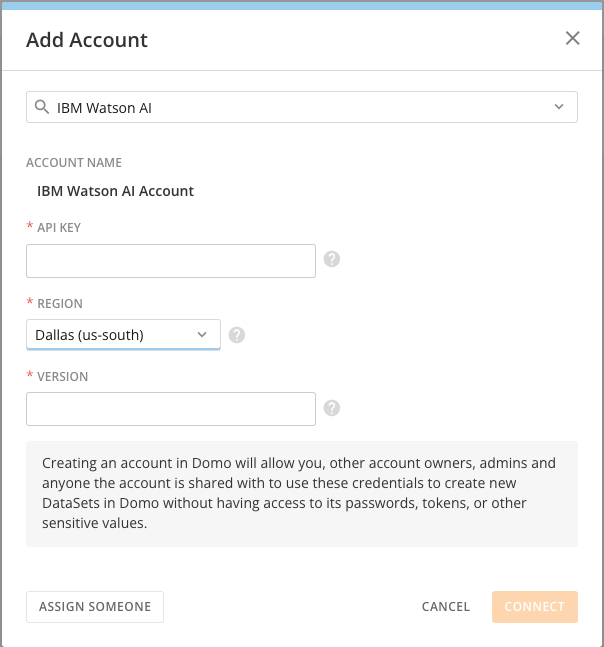604x647 pixels.
Task: Close the Add Account dialog
Action: (x=573, y=39)
